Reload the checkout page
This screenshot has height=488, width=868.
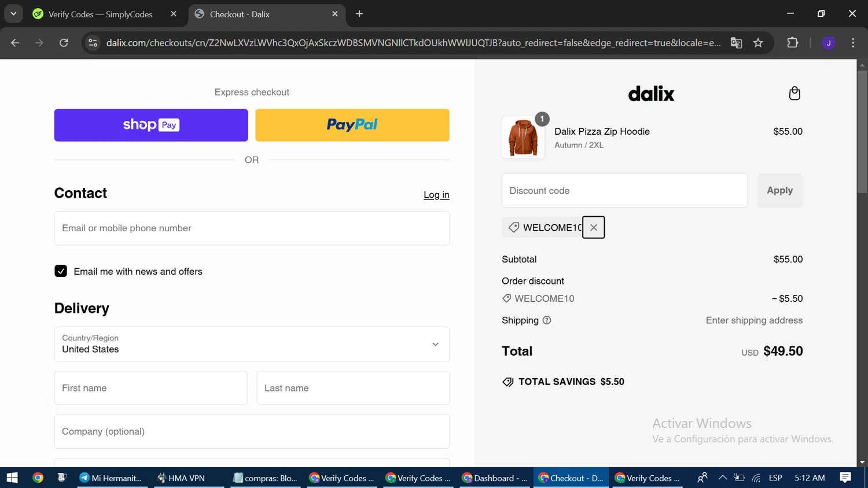coord(64,43)
